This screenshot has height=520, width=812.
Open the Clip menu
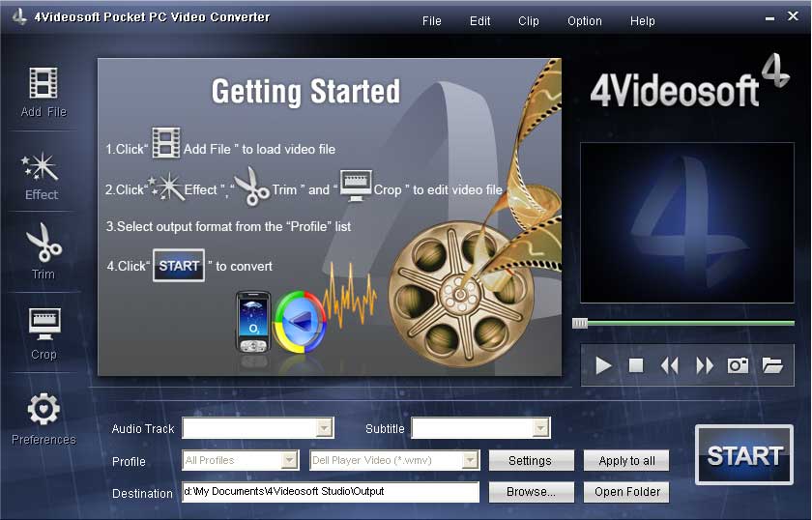(x=529, y=20)
